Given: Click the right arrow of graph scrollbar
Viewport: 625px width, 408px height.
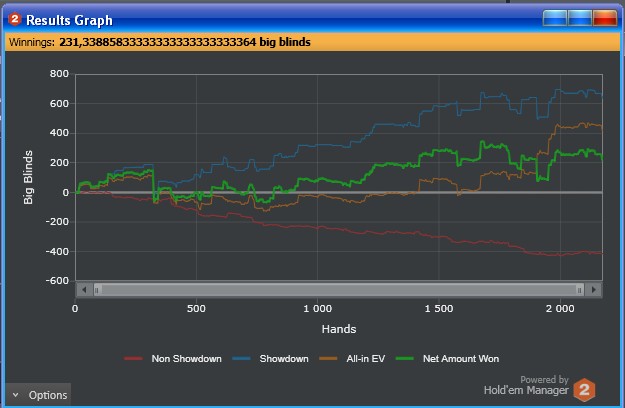Looking at the screenshot, I should (594, 290).
